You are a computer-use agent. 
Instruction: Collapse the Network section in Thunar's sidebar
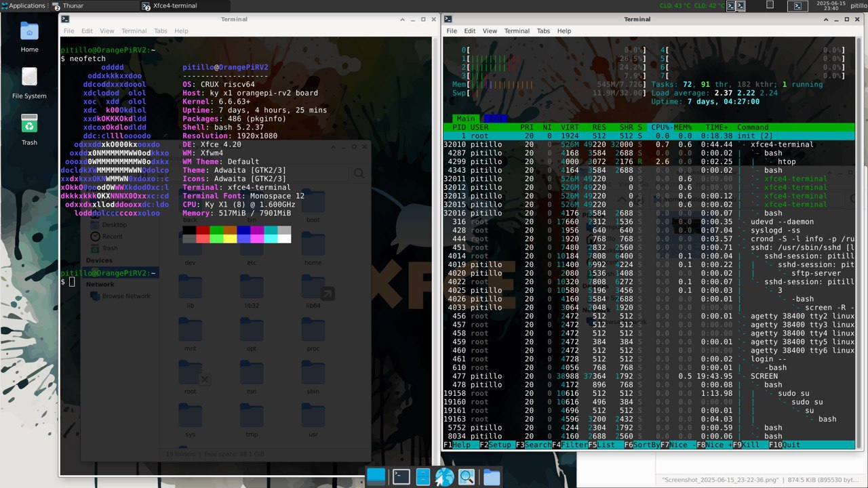(102, 283)
